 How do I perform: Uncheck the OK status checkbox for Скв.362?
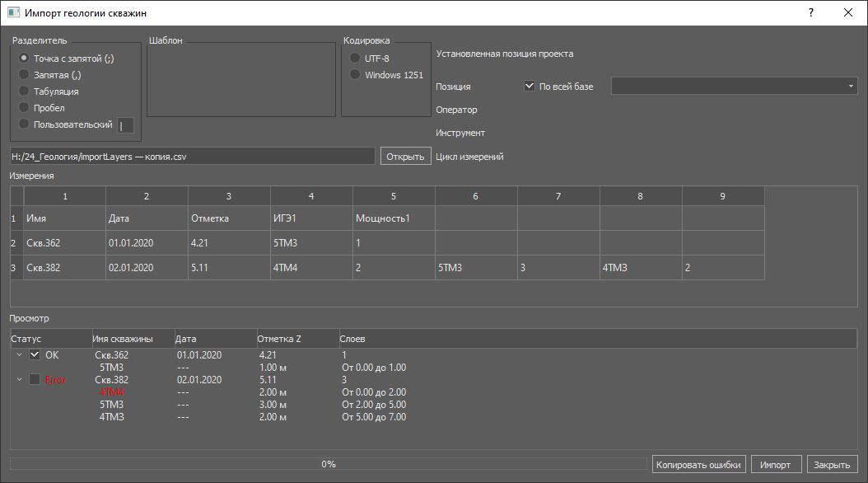(35, 355)
